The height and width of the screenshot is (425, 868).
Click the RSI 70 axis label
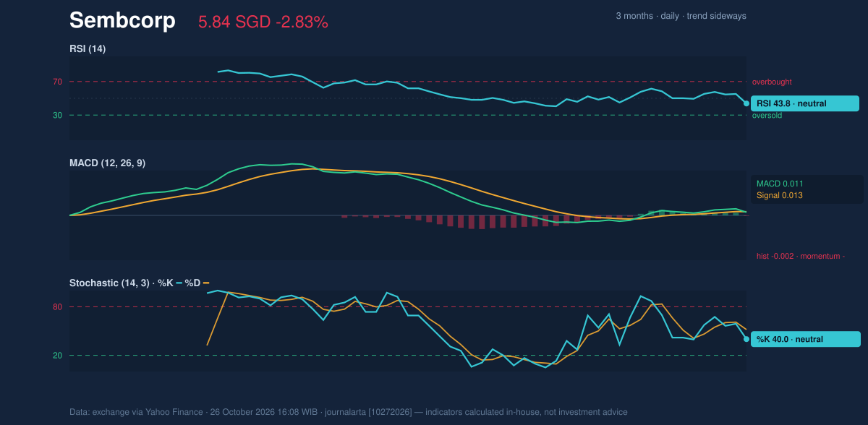pyautogui.click(x=57, y=82)
